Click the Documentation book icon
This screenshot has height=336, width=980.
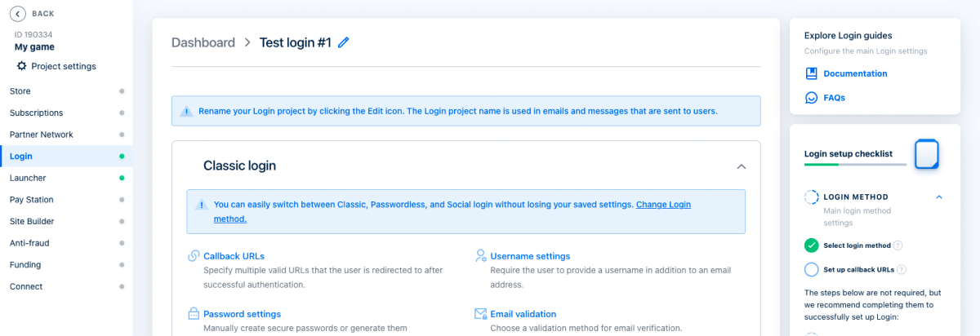pos(811,73)
